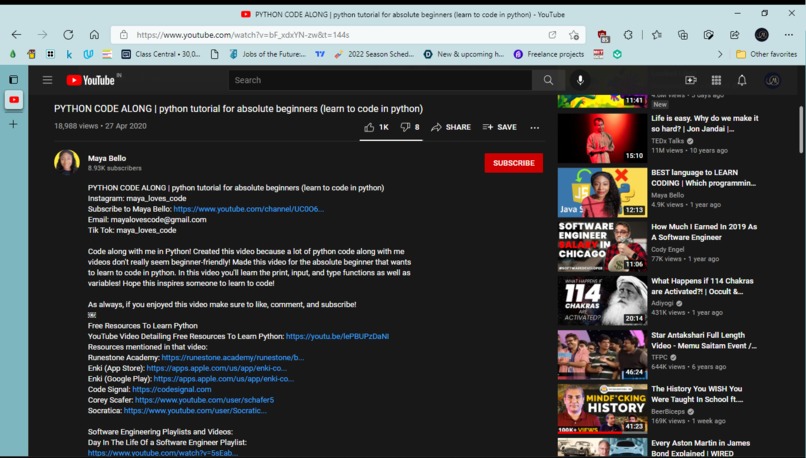This screenshot has width=806, height=458.
Task: Open the Corey Schafer channel link
Action: click(205, 400)
